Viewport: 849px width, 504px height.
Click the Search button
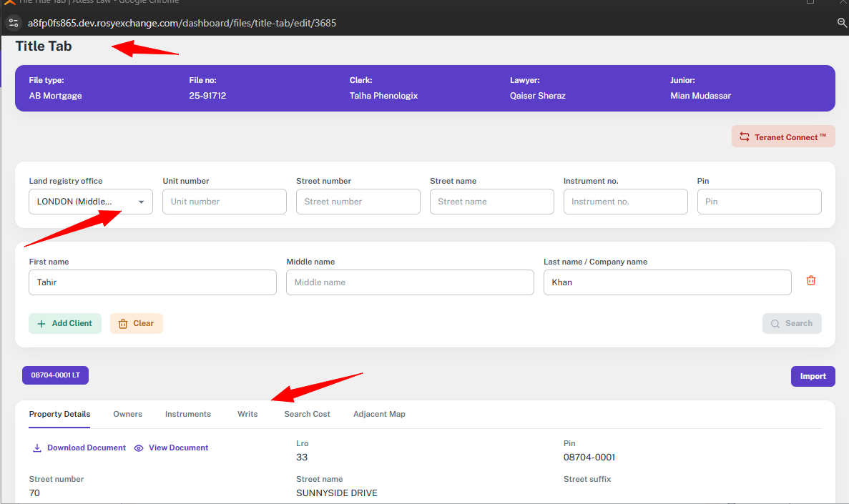click(791, 323)
